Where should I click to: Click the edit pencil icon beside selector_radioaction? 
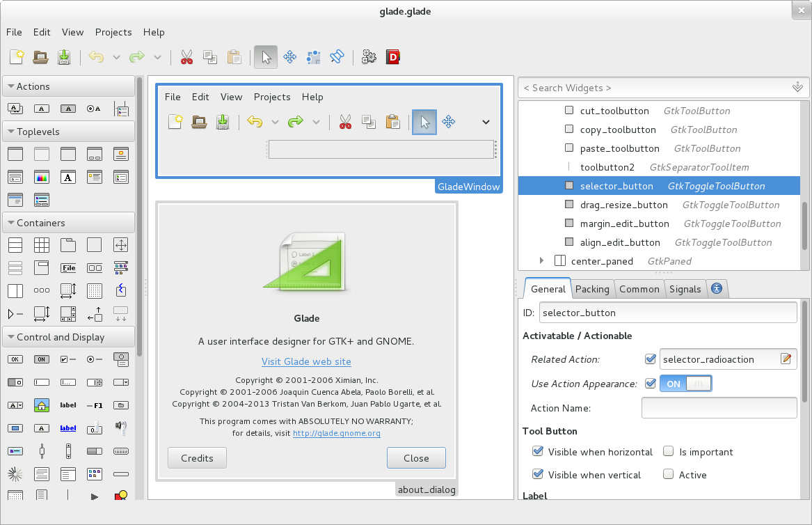coord(786,359)
